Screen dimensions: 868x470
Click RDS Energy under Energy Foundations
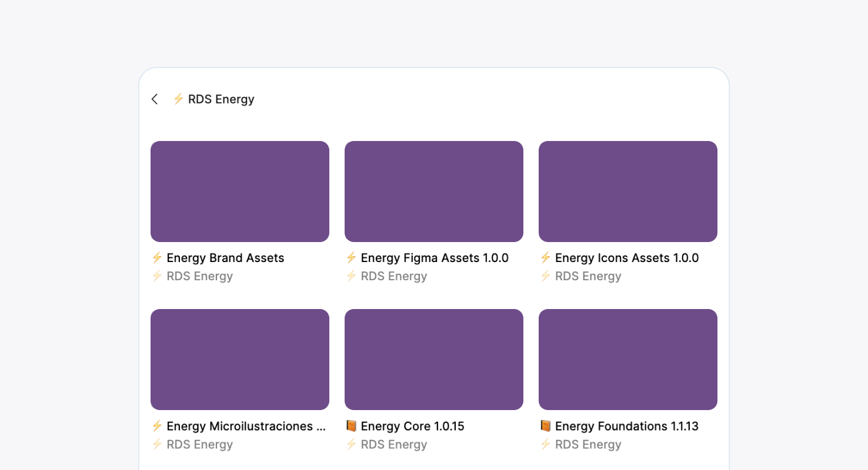click(588, 444)
